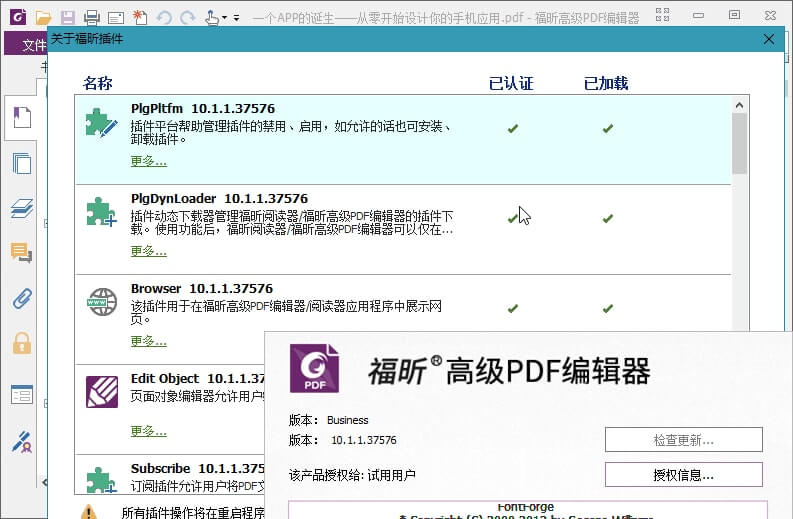The image size is (793, 519).
Task: Click 更多… link under Browser plugin
Action: pyautogui.click(x=148, y=341)
